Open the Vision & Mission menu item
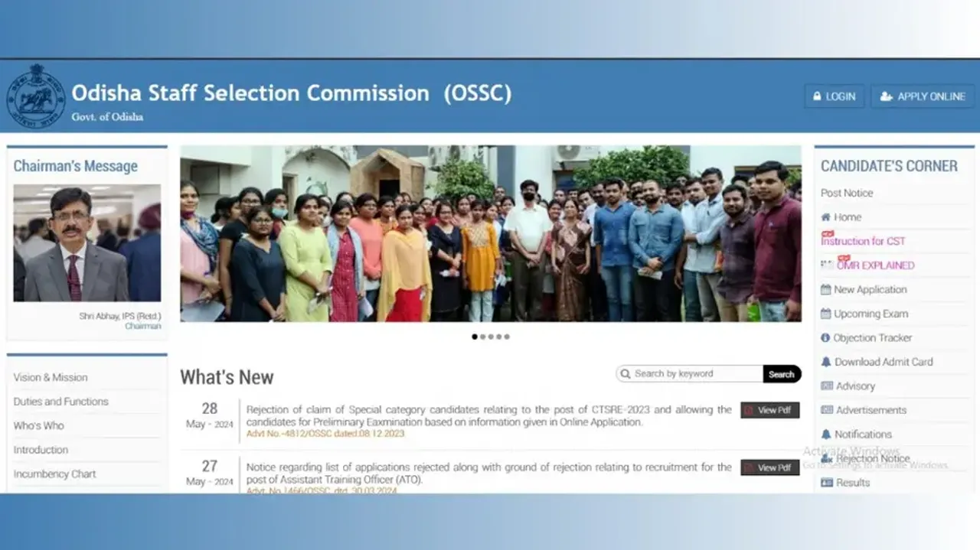The image size is (980, 550). tap(50, 377)
